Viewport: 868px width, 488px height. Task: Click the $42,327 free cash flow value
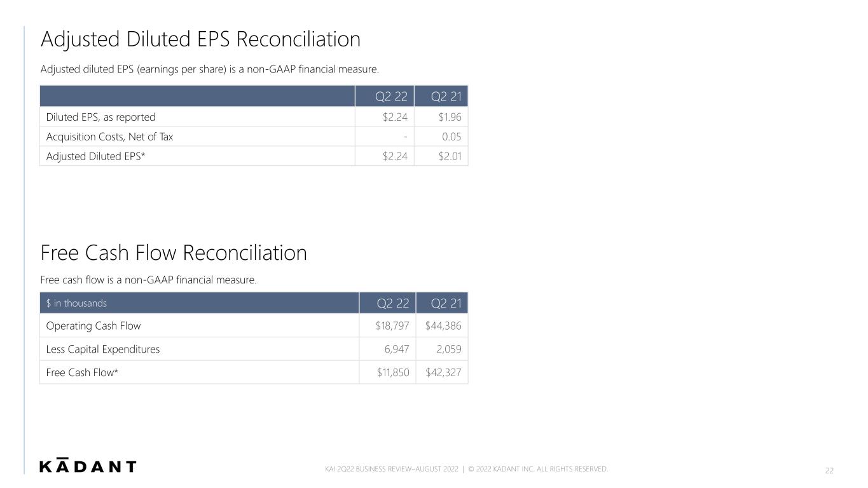pos(444,372)
